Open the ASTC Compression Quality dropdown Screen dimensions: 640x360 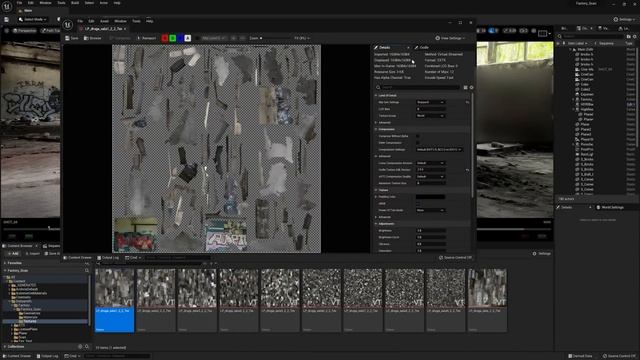point(430,176)
